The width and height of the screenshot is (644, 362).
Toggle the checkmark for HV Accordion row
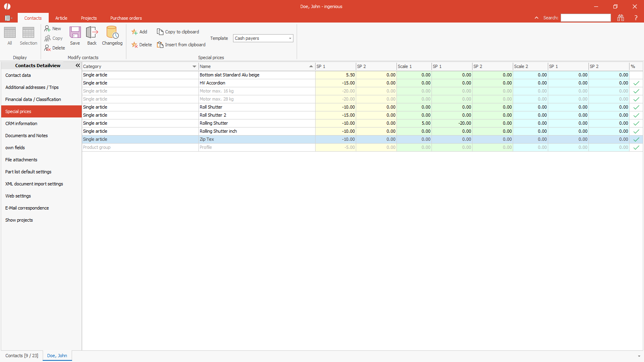(x=636, y=83)
